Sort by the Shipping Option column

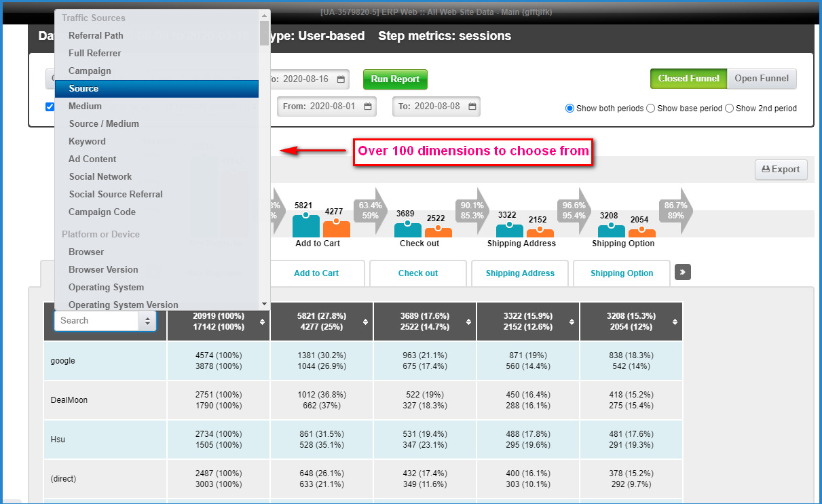click(x=675, y=322)
